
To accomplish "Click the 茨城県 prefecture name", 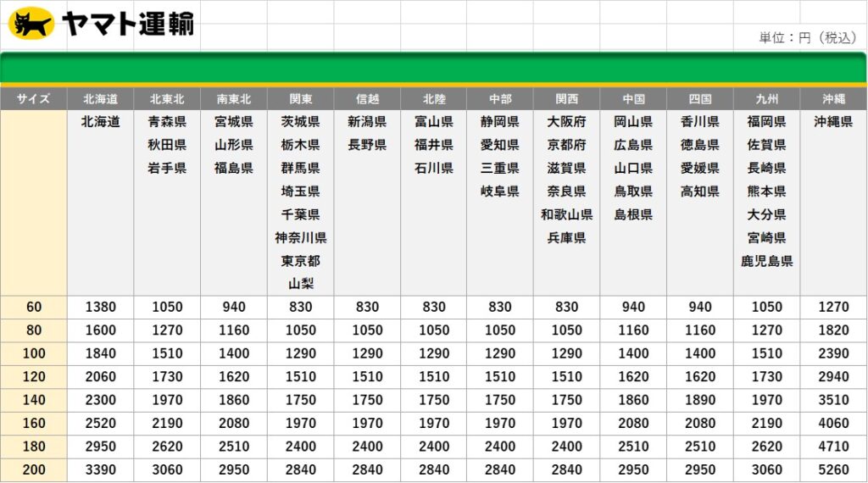I will [x=301, y=122].
